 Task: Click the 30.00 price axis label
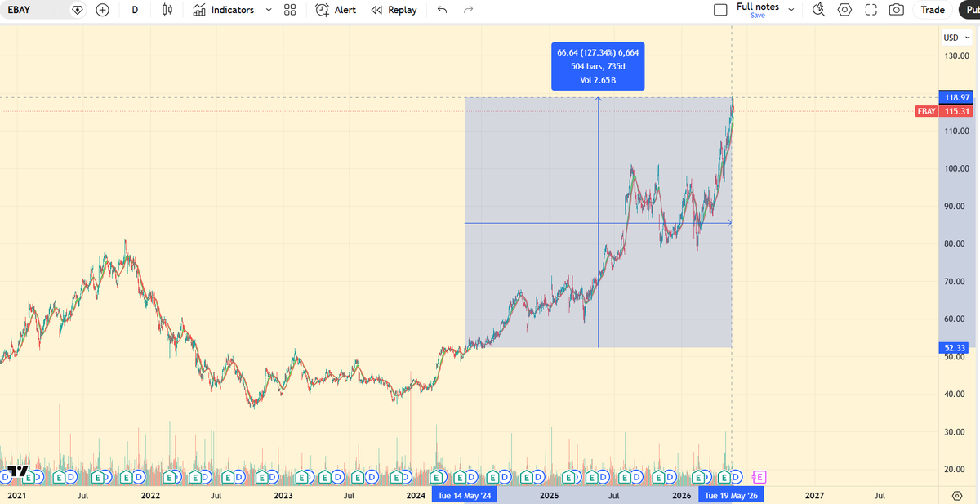[955, 431]
